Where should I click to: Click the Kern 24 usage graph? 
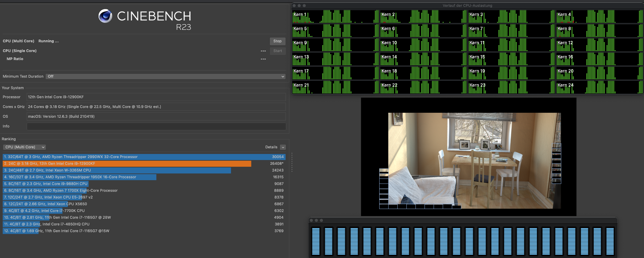coord(599,87)
